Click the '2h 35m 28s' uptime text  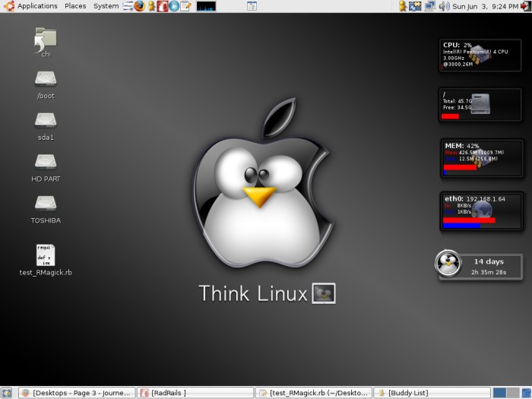point(489,272)
